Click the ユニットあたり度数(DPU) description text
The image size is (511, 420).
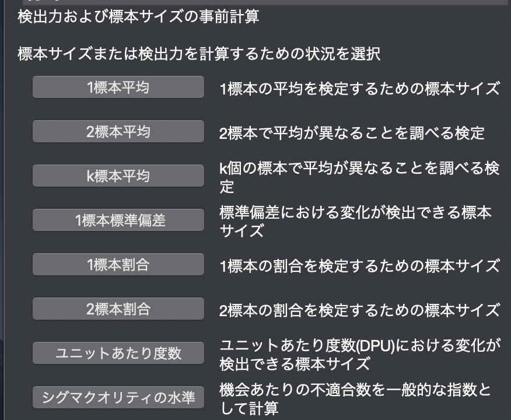[x=359, y=354]
